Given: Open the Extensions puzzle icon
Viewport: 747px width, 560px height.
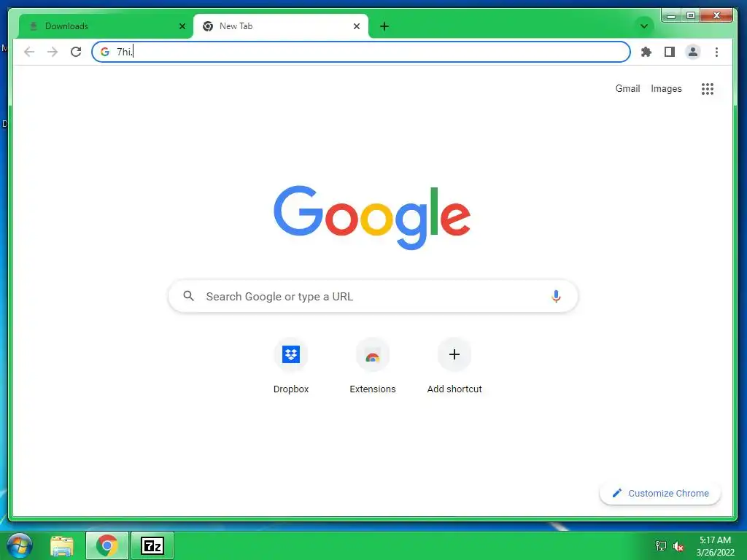Looking at the screenshot, I should coord(646,52).
